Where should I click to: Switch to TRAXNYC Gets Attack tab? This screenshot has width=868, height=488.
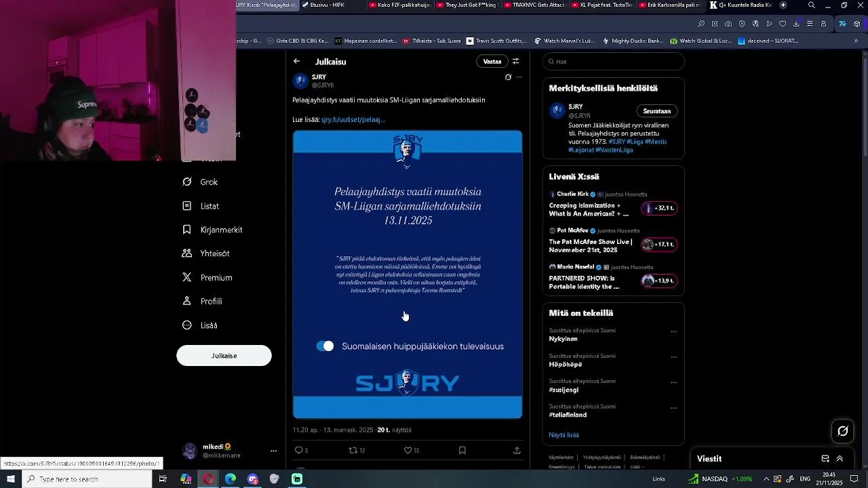click(x=535, y=5)
